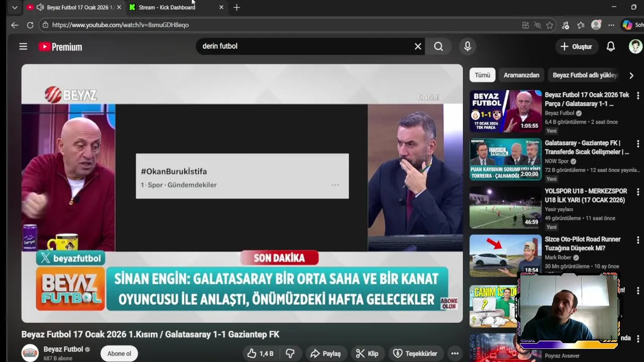Select the Beyaz Futbol adlı yükleyen chip
The height and width of the screenshot is (362, 644).
[x=585, y=75]
